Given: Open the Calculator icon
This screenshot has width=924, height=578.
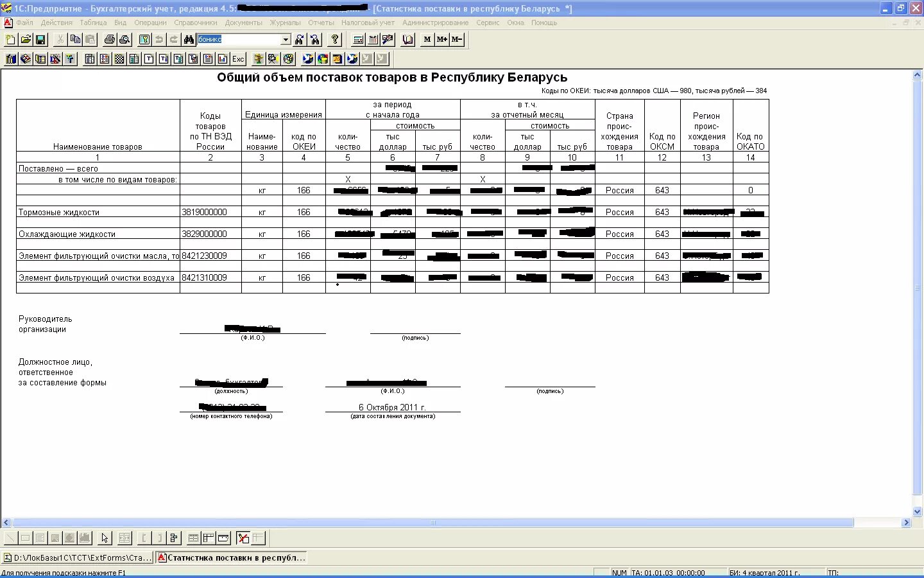Looking at the screenshot, I should 358,39.
